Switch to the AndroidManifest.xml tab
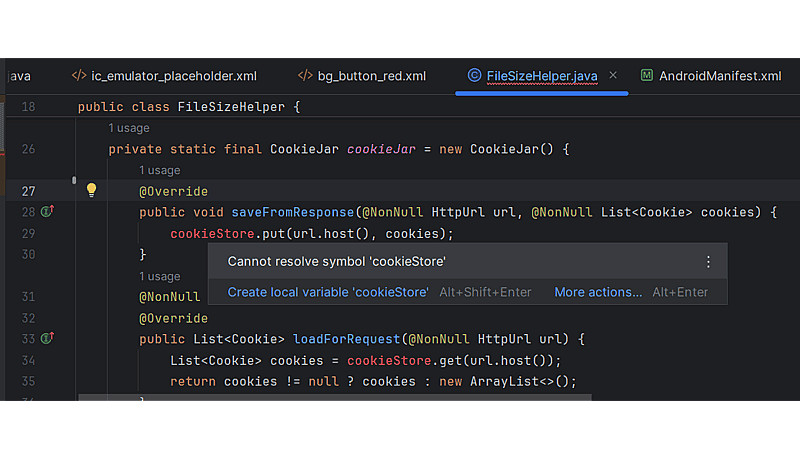Viewport: 800px width, 460px height. [719, 76]
